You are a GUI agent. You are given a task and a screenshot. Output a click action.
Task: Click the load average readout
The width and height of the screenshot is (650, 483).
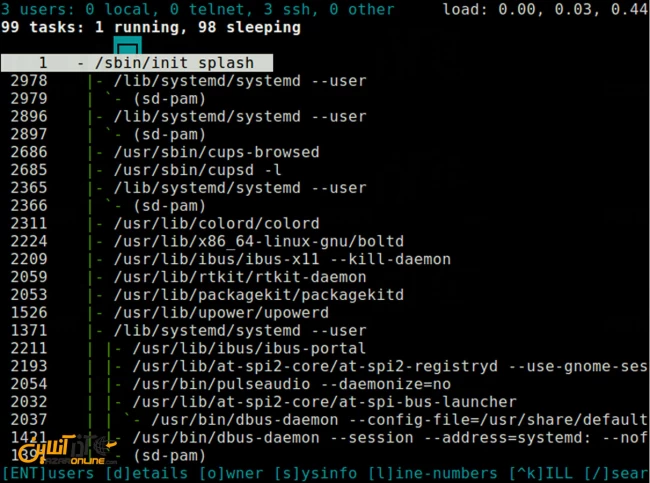(x=545, y=9)
